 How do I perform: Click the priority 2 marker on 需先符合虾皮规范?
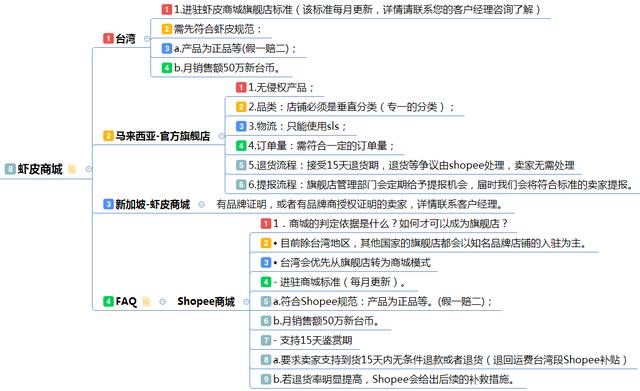[x=167, y=29]
